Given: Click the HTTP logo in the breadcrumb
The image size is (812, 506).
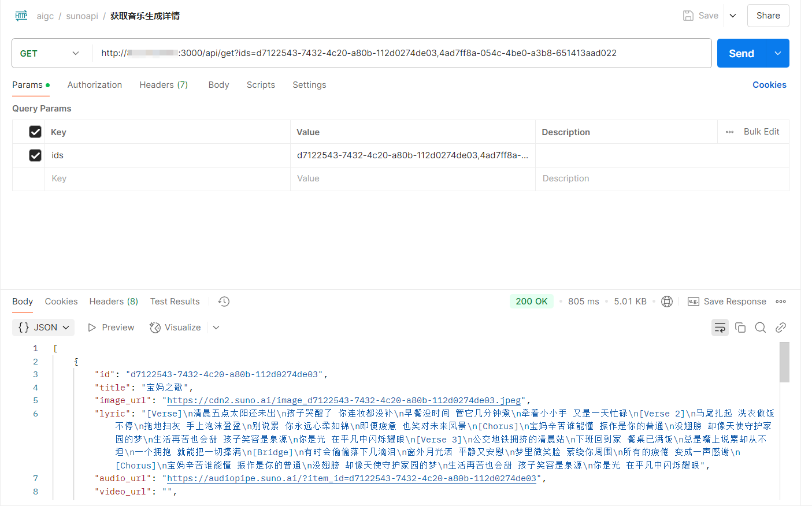Looking at the screenshot, I should (x=21, y=16).
